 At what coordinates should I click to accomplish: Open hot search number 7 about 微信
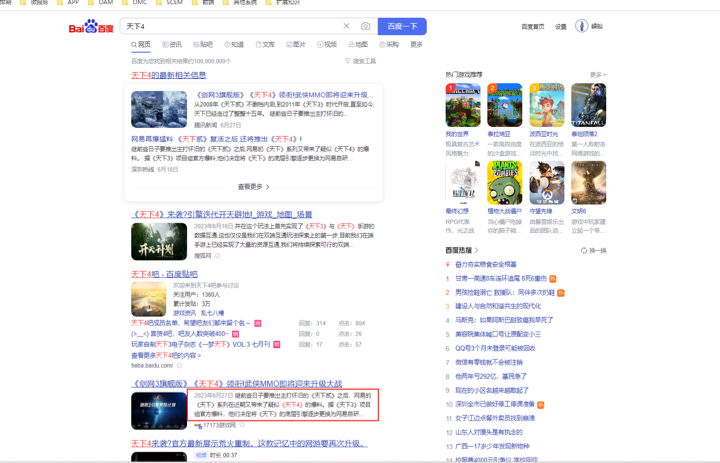489,362
